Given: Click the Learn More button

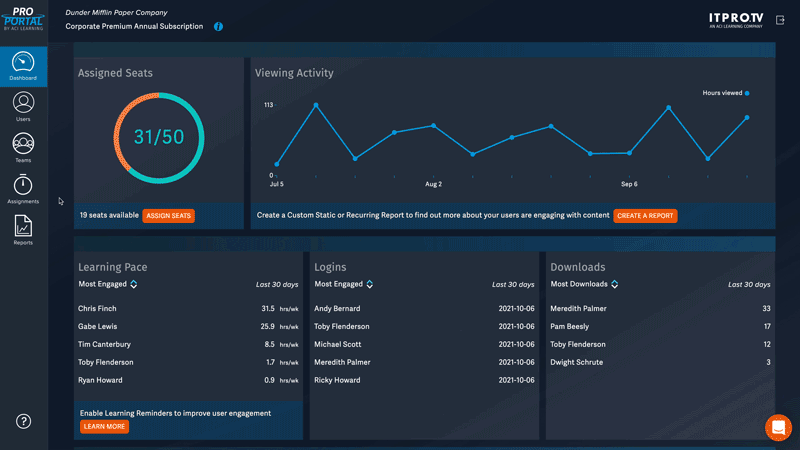Looking at the screenshot, I should point(104,426).
